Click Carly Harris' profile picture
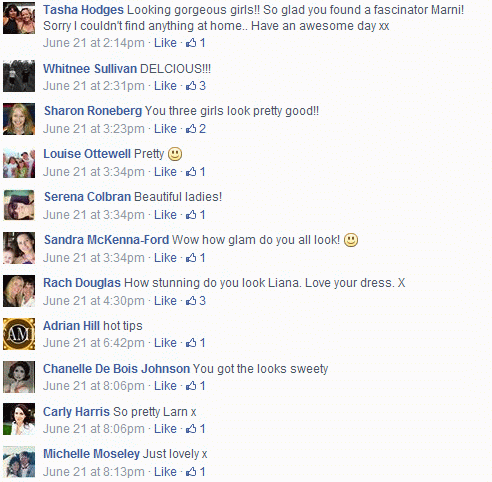This screenshot has height=482, width=492. (19, 419)
